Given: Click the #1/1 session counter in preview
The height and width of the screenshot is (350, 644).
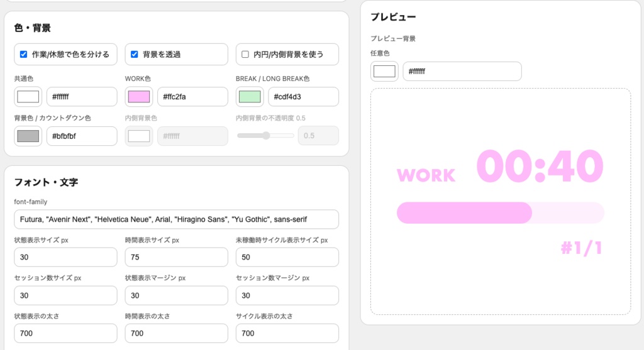Looking at the screenshot, I should tap(582, 248).
